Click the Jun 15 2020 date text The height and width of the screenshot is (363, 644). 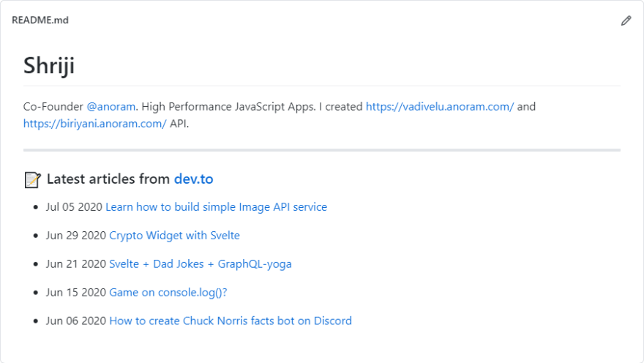coord(76,292)
